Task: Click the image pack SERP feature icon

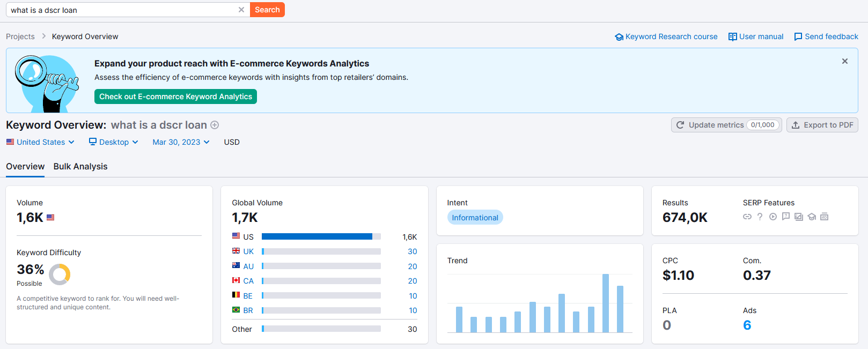Action: pyautogui.click(x=798, y=217)
